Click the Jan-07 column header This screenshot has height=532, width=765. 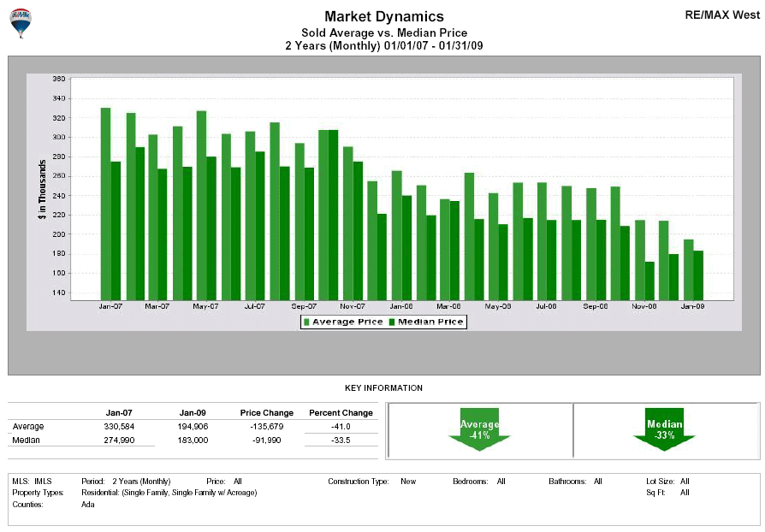pos(119,412)
